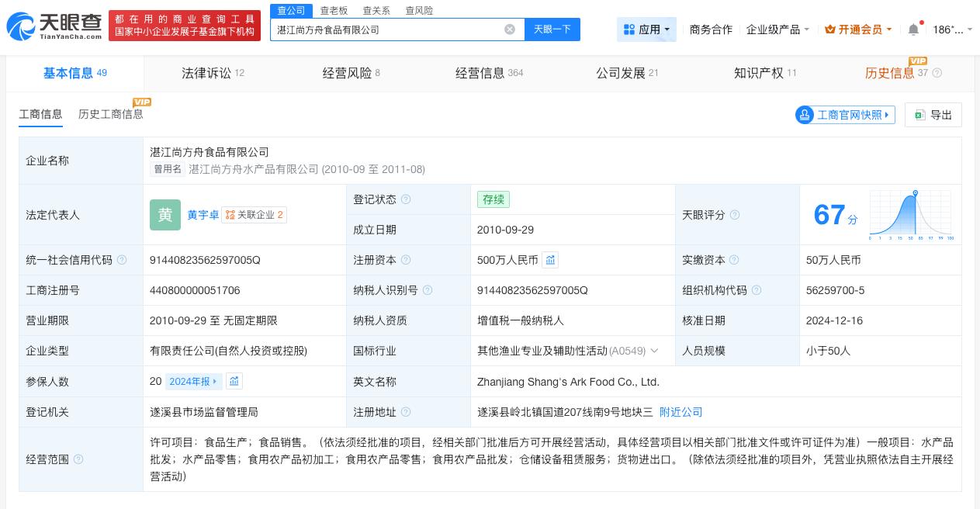Switch to 查风险 search tab
The image size is (980, 509).
pyautogui.click(x=419, y=11)
